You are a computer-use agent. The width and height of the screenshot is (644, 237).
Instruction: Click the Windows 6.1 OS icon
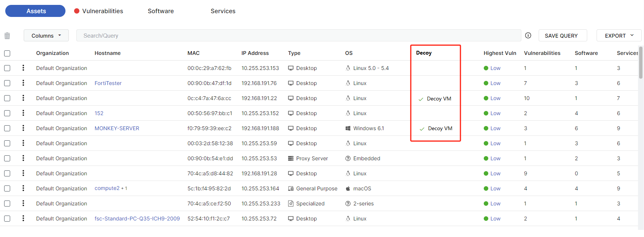point(348,128)
